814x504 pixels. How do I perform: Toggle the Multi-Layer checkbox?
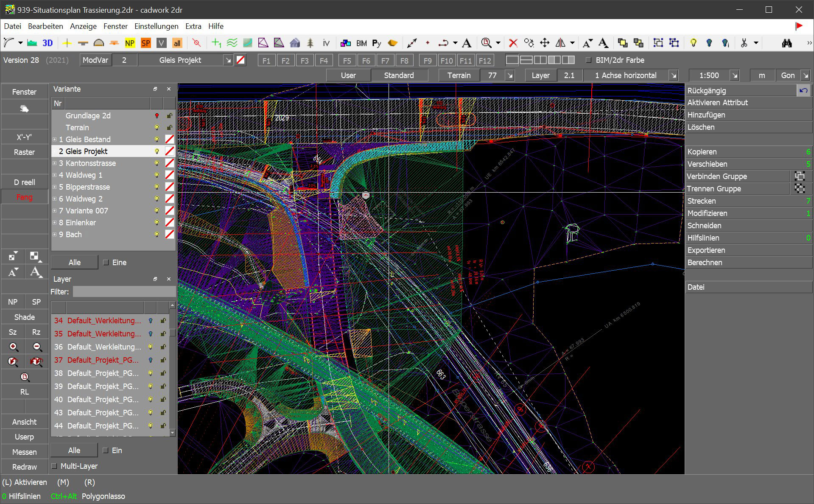pos(54,466)
